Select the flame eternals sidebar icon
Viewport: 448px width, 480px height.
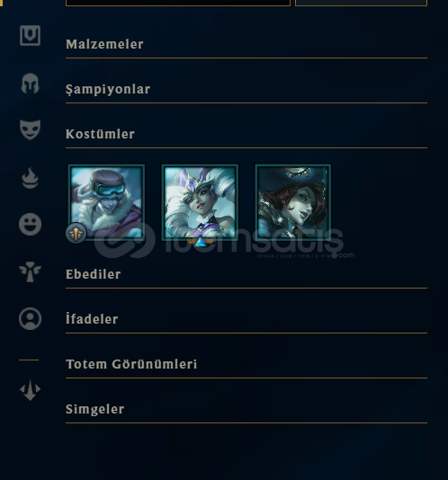(x=30, y=178)
